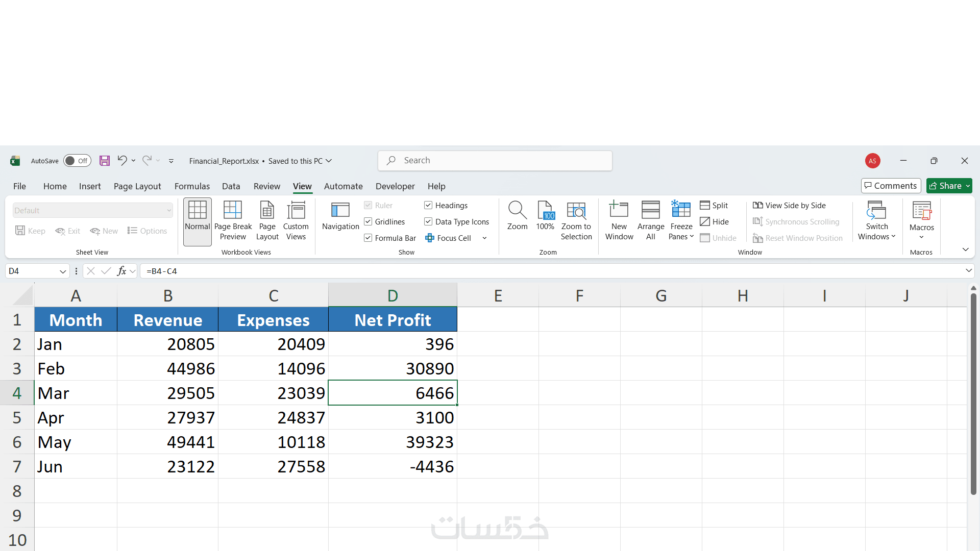Uncheck the Gridlines checkbox
This screenshot has width=980, height=551.
(368, 221)
